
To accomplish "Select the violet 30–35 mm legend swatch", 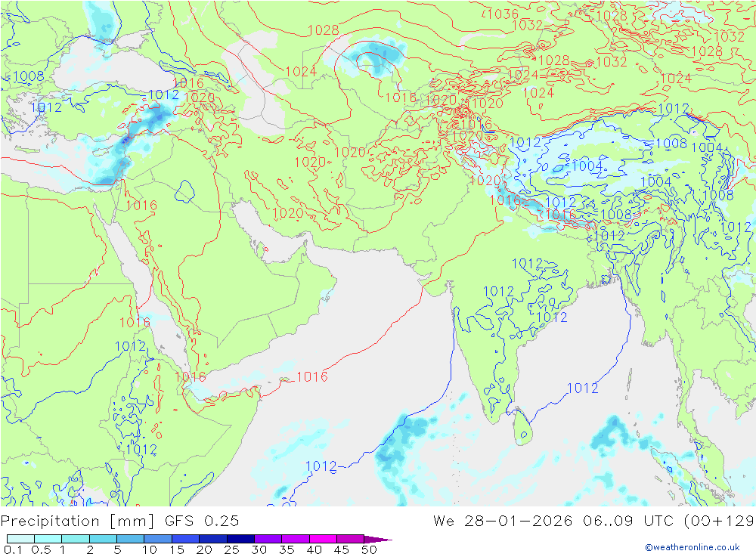I will point(268,539).
